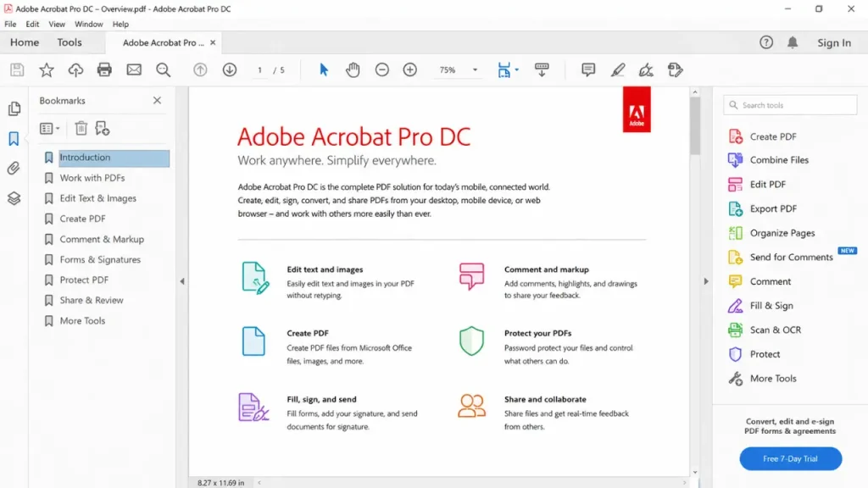
Task: Jump to Edit Text & Images bookmark
Action: pyautogui.click(x=98, y=198)
